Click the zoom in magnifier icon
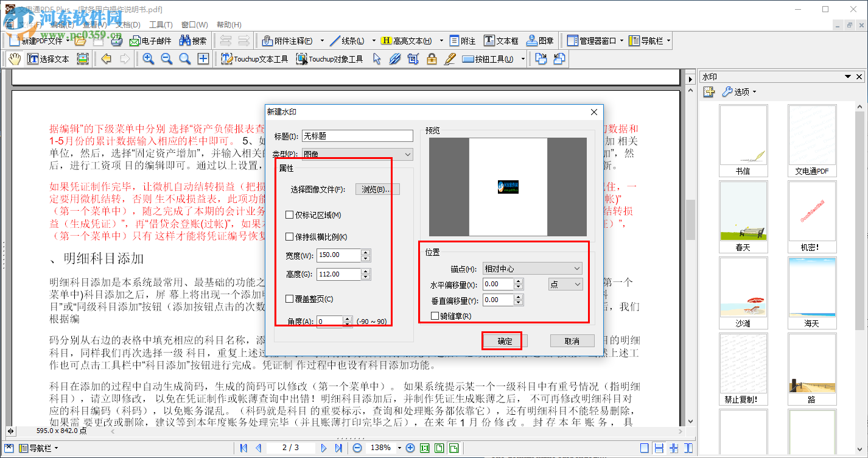Screen dimensions: 868x458 (149, 59)
